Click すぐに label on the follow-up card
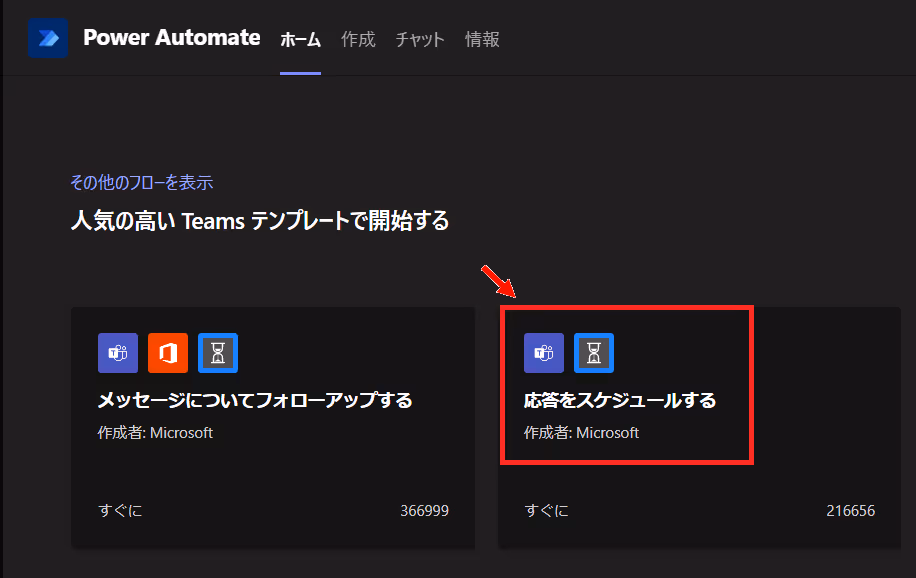This screenshot has width=916, height=578. [120, 511]
